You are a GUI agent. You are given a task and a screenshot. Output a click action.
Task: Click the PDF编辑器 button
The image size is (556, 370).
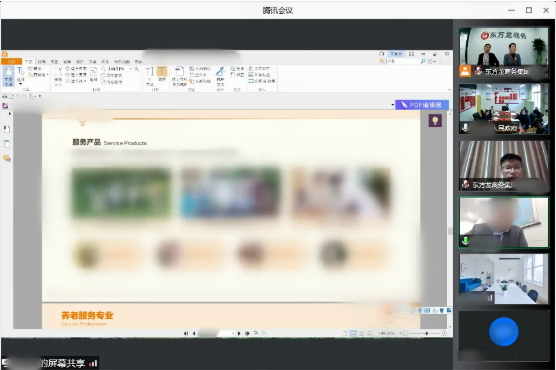(x=422, y=105)
